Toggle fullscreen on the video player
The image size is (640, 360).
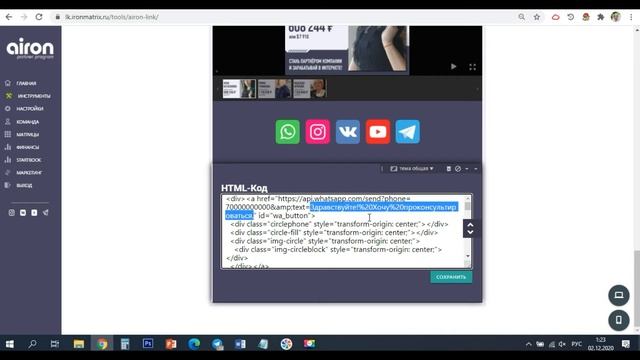(x=472, y=67)
